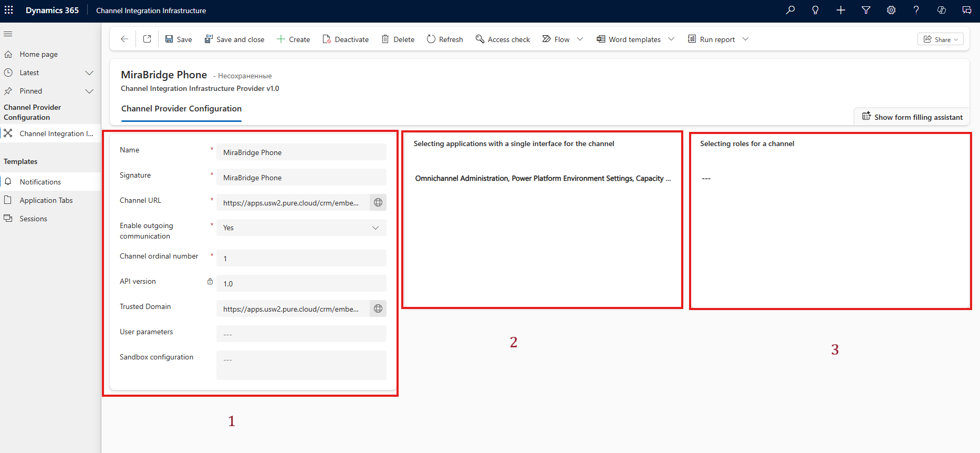Screen dimensions: 980x453
Task: Click the back arrow in command bar
Action: pyautogui.click(x=124, y=39)
